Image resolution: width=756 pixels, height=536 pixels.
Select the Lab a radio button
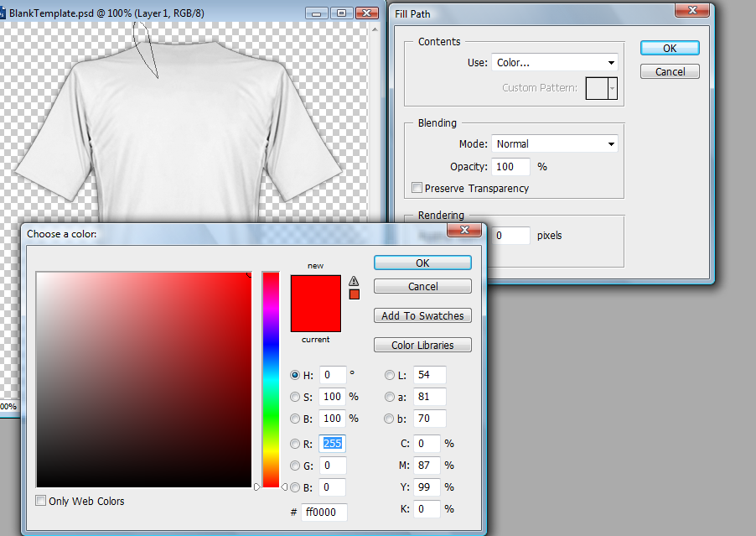pyautogui.click(x=390, y=397)
